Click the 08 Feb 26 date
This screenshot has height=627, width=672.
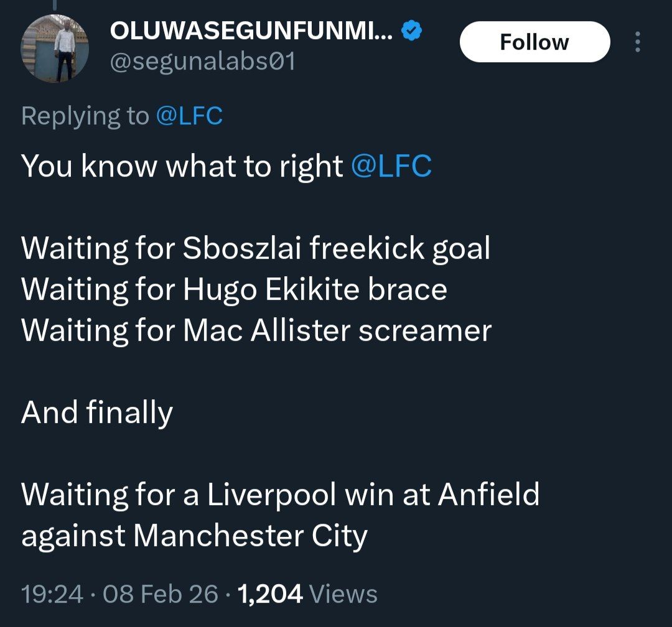click(161, 594)
